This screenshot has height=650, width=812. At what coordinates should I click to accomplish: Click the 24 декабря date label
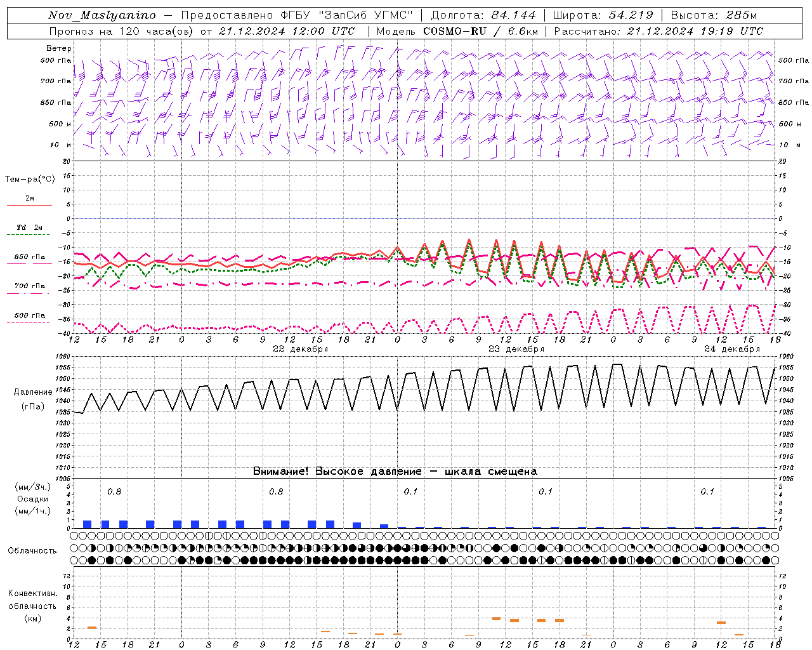coord(732,349)
